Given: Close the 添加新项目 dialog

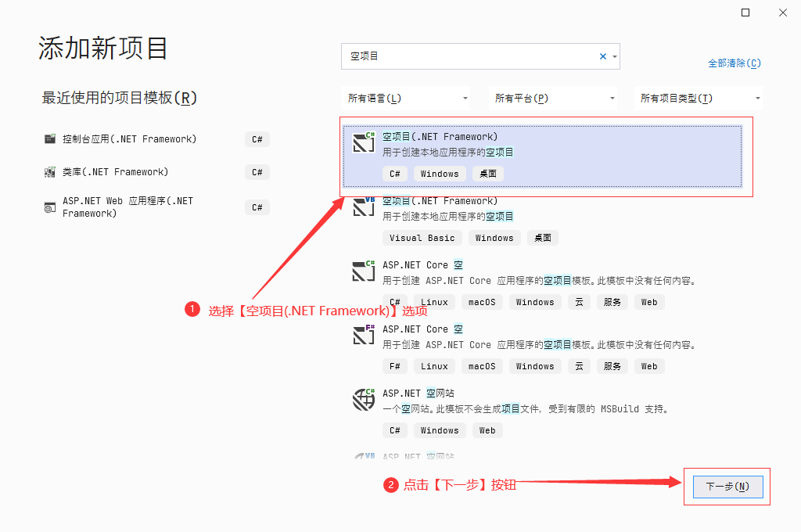Looking at the screenshot, I should [782, 13].
